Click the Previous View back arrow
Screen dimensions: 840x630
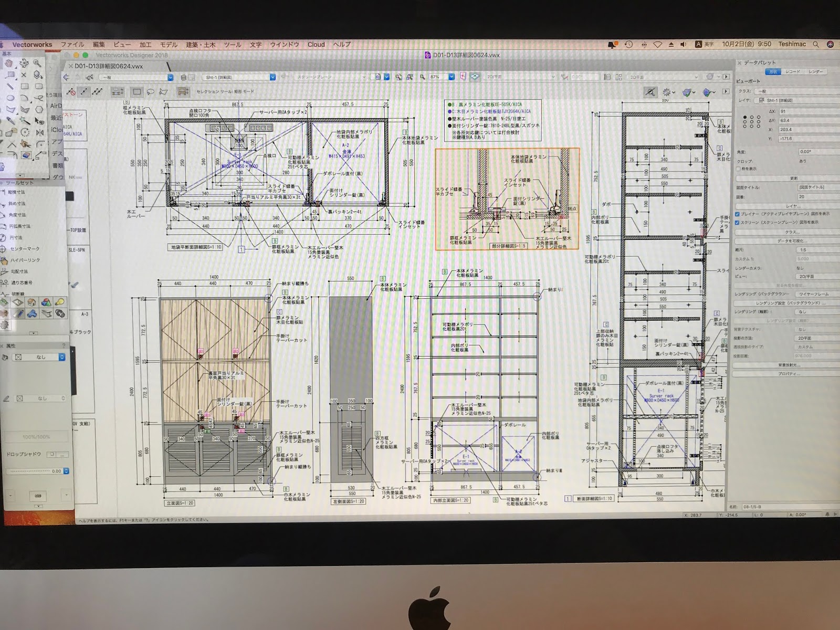66,77
